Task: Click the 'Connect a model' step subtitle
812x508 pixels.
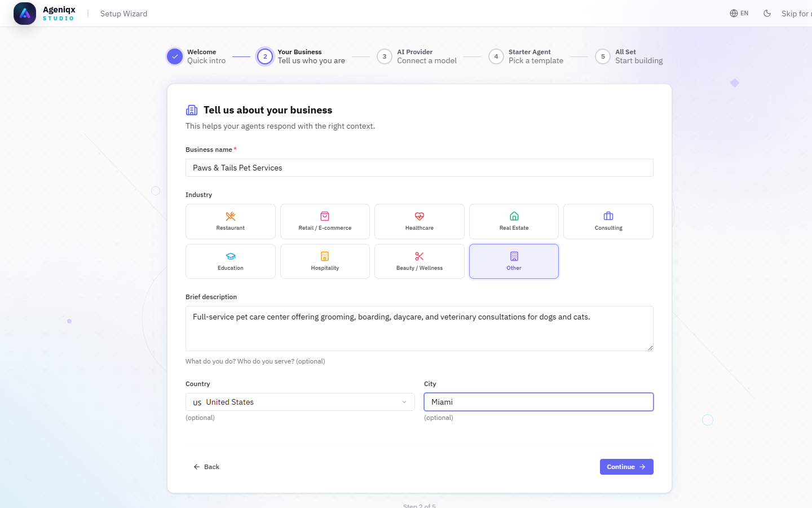Action: [x=427, y=60]
